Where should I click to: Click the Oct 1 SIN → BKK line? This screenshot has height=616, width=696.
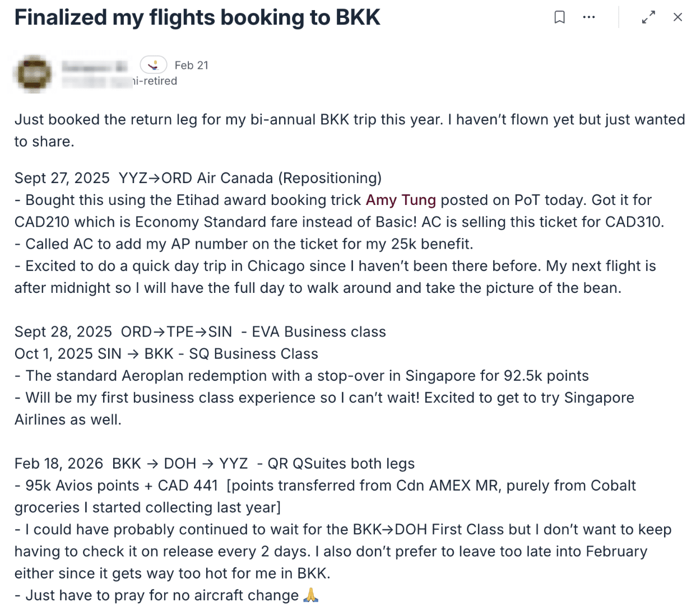click(x=166, y=354)
